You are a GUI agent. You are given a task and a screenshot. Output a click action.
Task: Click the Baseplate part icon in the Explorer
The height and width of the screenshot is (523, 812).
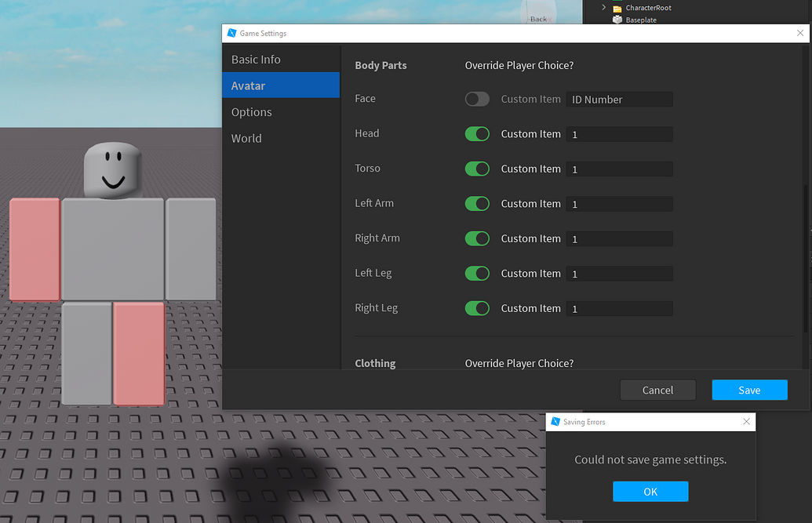617,20
